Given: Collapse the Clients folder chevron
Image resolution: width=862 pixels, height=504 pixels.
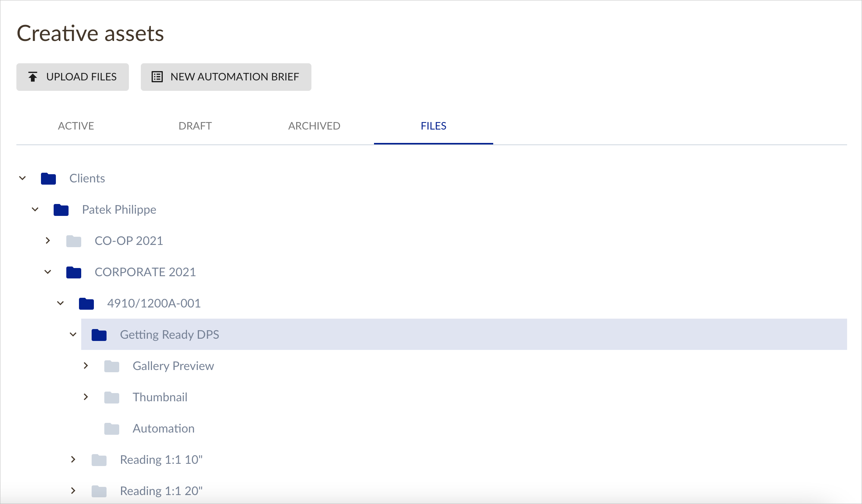Looking at the screenshot, I should (22, 178).
